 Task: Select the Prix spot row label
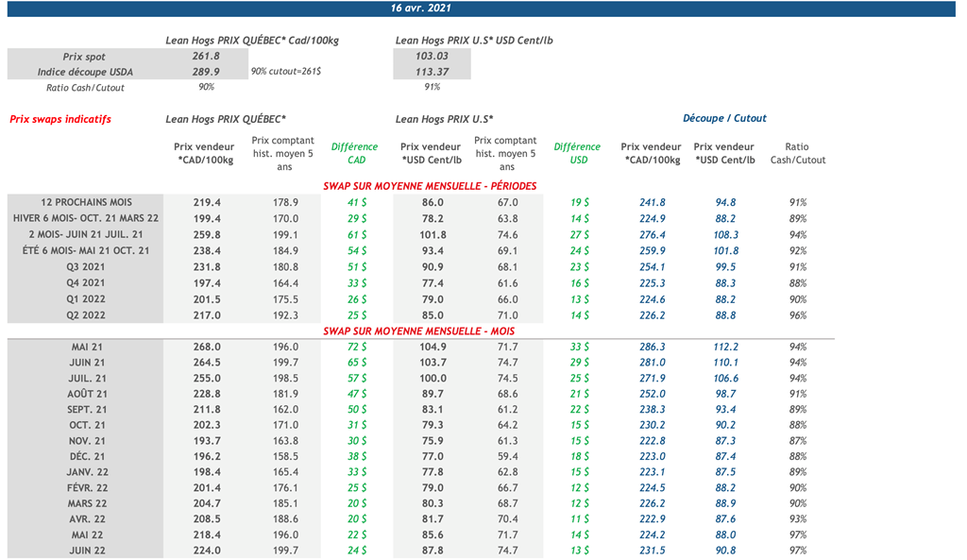[84, 58]
